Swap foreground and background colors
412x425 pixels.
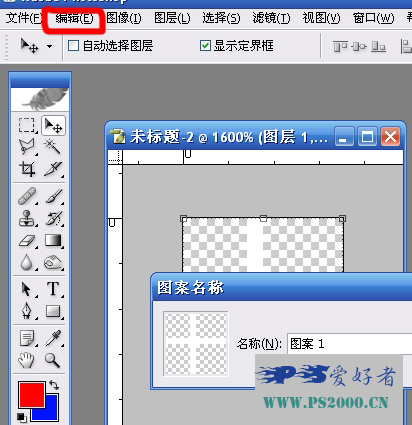tap(54, 385)
